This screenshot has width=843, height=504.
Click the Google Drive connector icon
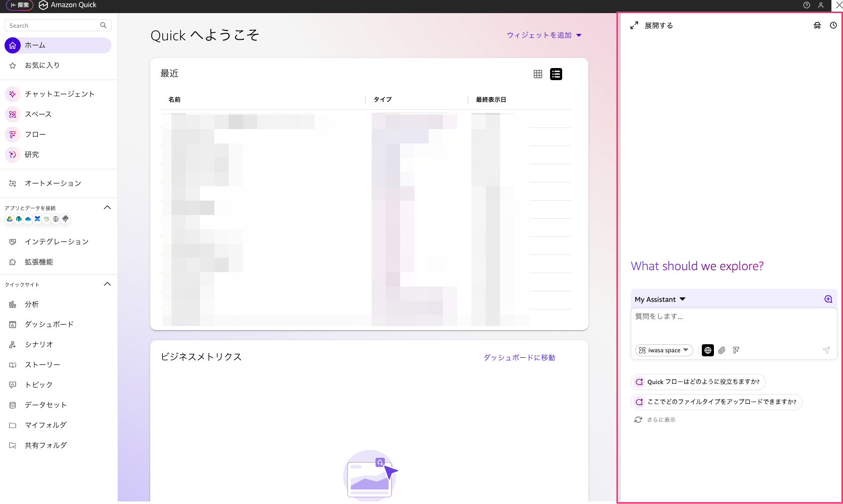(x=10, y=219)
